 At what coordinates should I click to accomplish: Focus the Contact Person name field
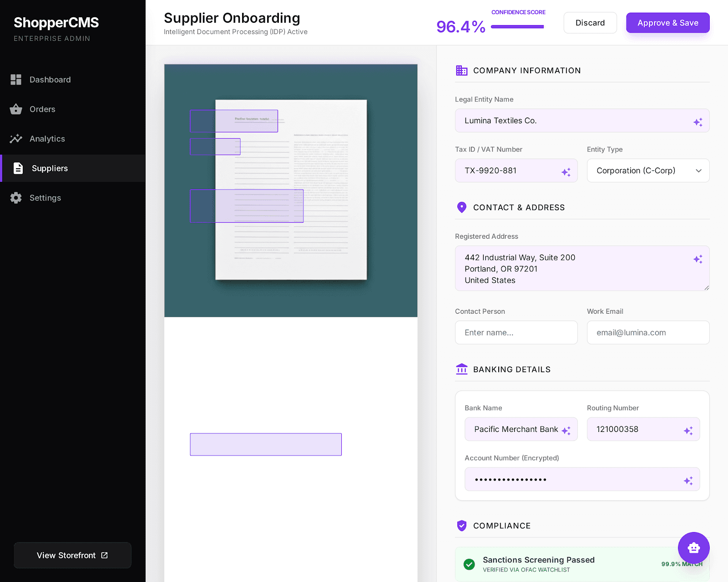point(516,332)
